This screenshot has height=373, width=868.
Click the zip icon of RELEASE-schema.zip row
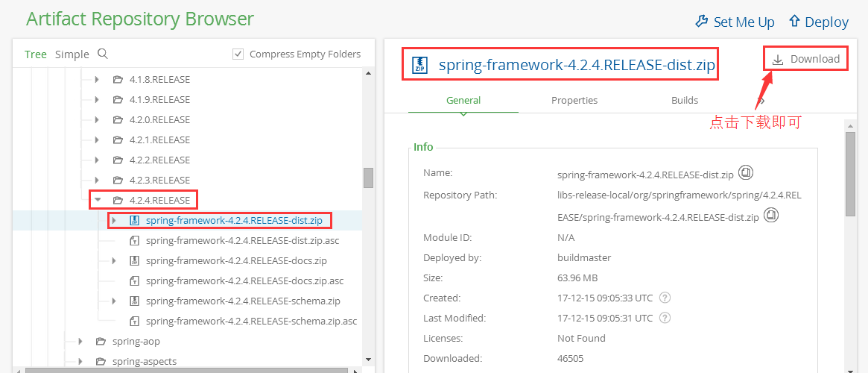[134, 301]
